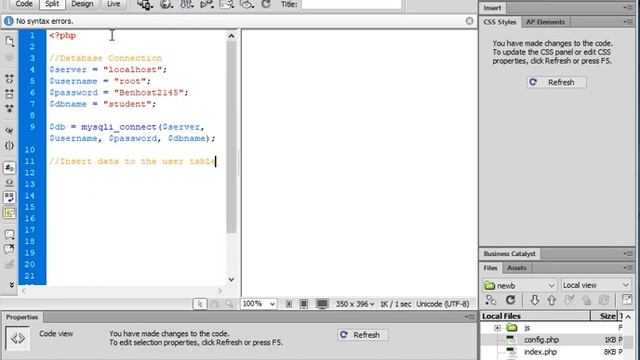Select the Files tab
This screenshot has width=640, height=360.
491,268
